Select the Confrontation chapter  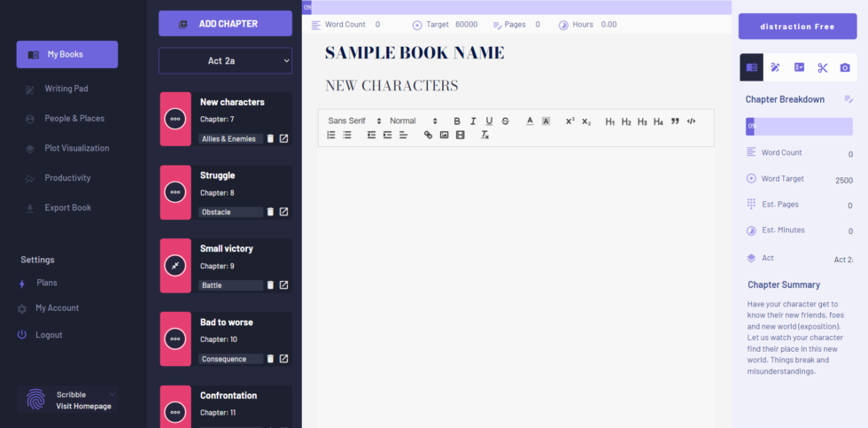pos(226,407)
